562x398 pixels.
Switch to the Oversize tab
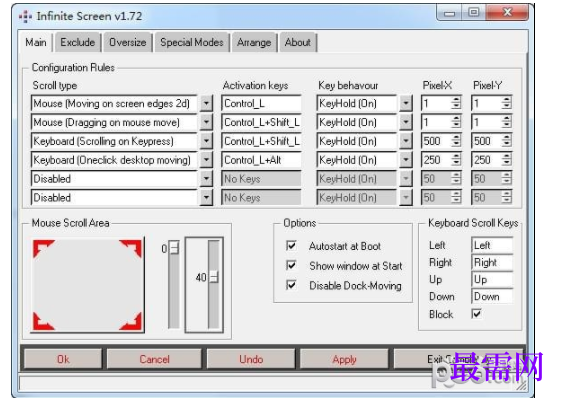tap(128, 42)
